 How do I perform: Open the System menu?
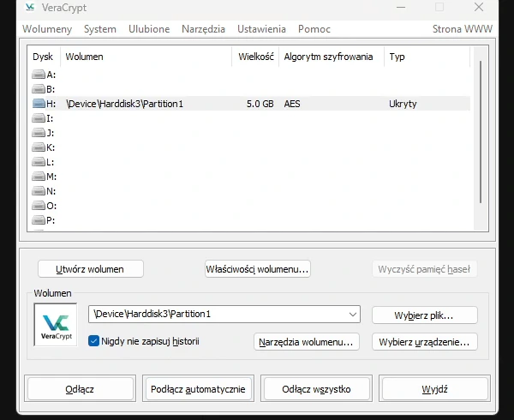pos(100,29)
